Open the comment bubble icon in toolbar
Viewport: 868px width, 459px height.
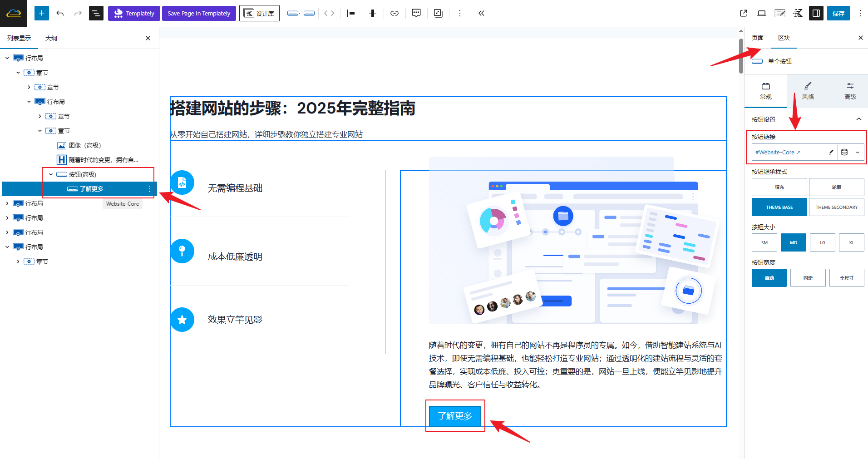pyautogui.click(x=416, y=13)
